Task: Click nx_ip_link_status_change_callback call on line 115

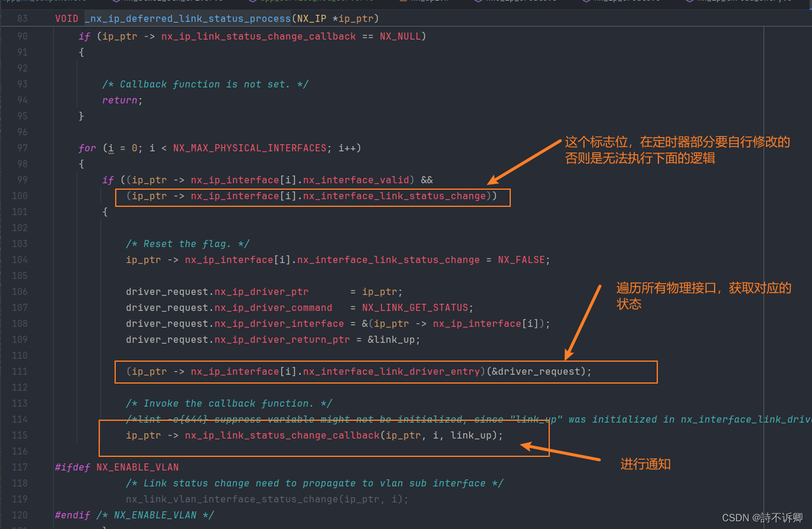Action: pyautogui.click(x=282, y=435)
